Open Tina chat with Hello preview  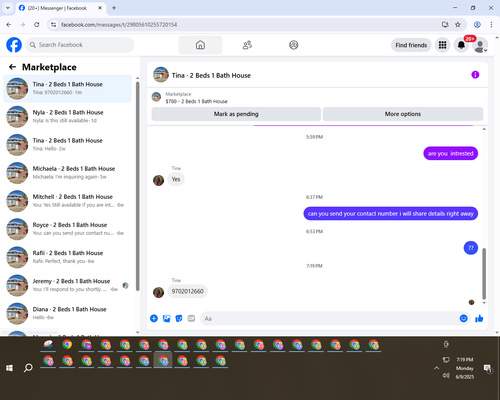click(x=67, y=145)
